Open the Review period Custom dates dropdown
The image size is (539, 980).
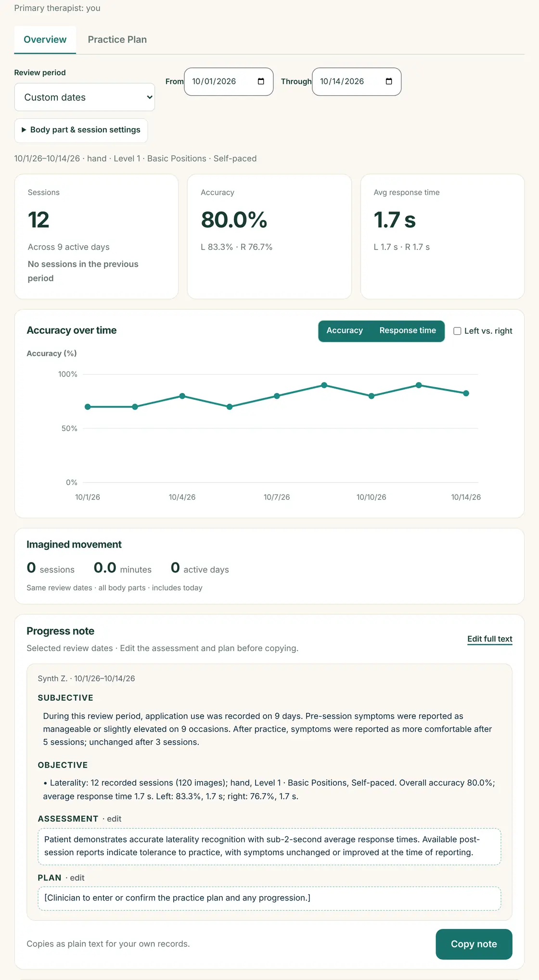85,97
